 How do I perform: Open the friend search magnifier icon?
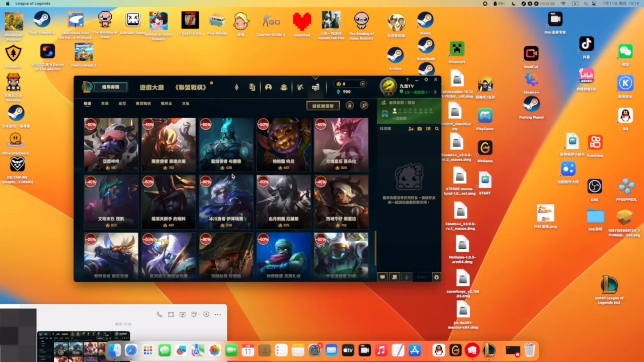pos(437,129)
